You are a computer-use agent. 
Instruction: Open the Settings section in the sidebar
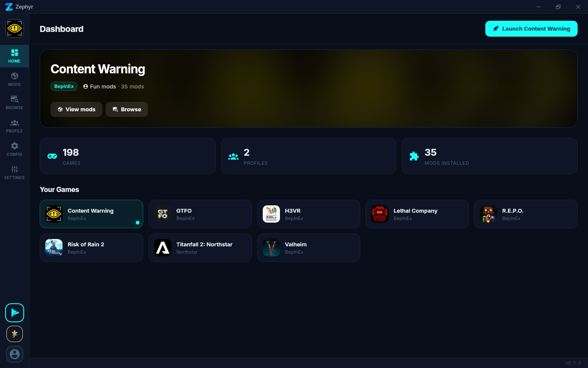coord(14,172)
